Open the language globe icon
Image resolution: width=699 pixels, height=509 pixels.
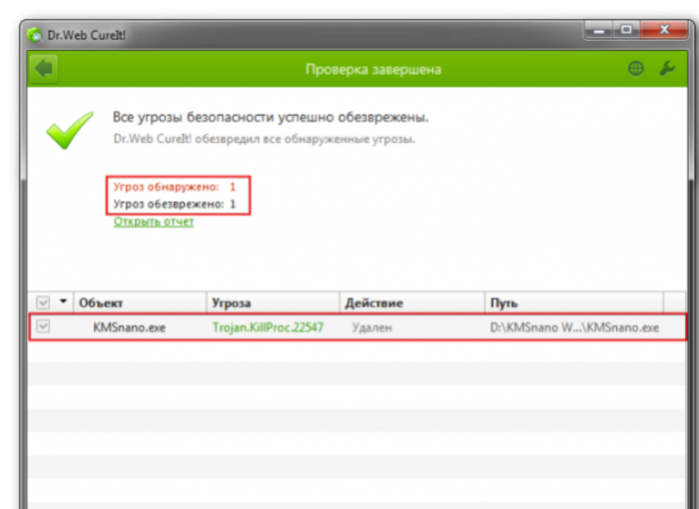click(636, 69)
